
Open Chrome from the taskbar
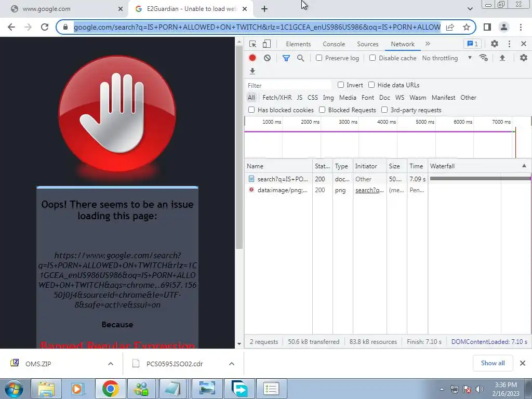(x=110, y=389)
